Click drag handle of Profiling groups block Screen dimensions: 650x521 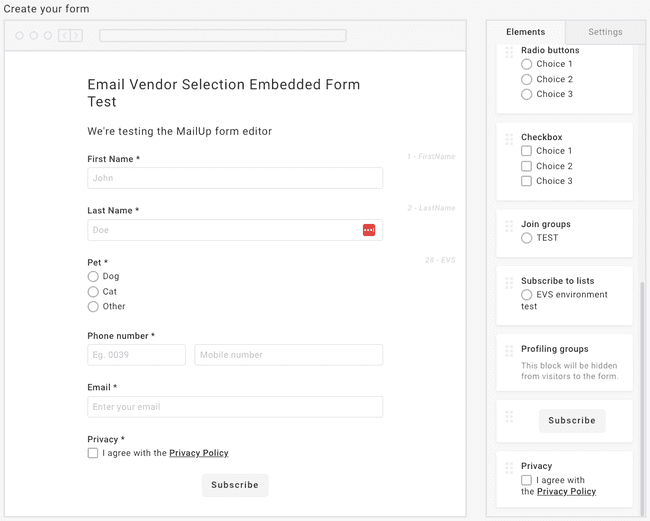pyautogui.click(x=509, y=351)
